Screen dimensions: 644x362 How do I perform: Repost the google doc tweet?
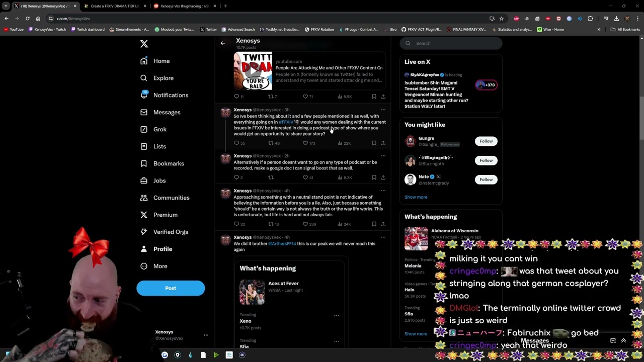271,177
